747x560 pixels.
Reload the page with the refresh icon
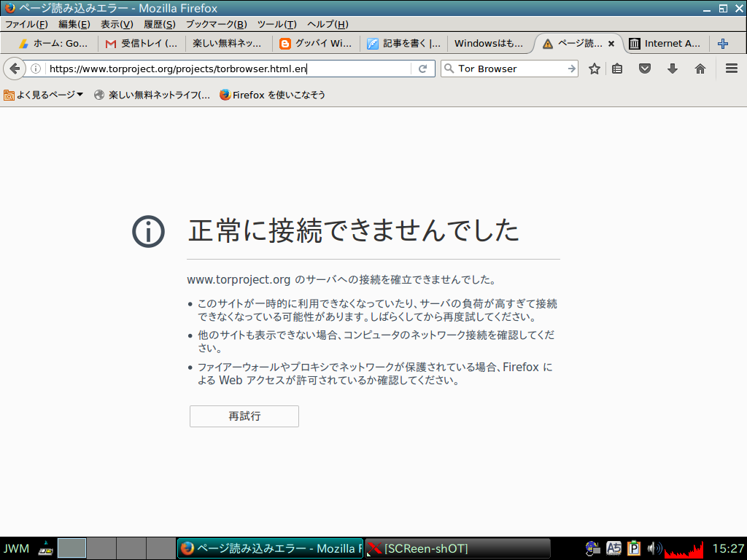422,69
